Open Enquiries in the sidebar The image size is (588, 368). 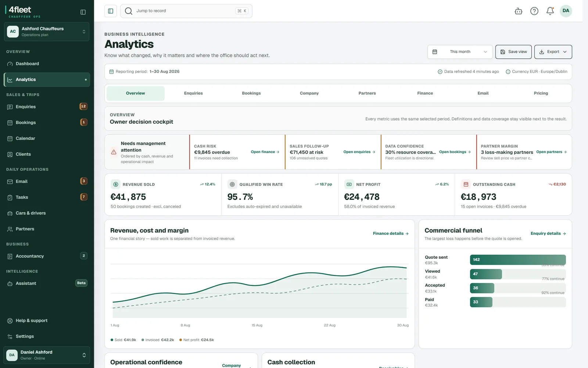[47, 107]
